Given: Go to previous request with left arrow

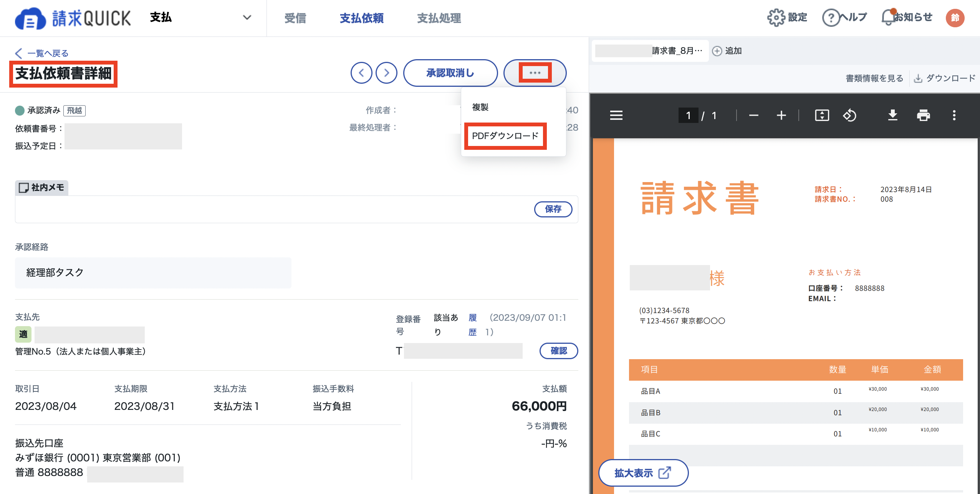Looking at the screenshot, I should (x=361, y=73).
